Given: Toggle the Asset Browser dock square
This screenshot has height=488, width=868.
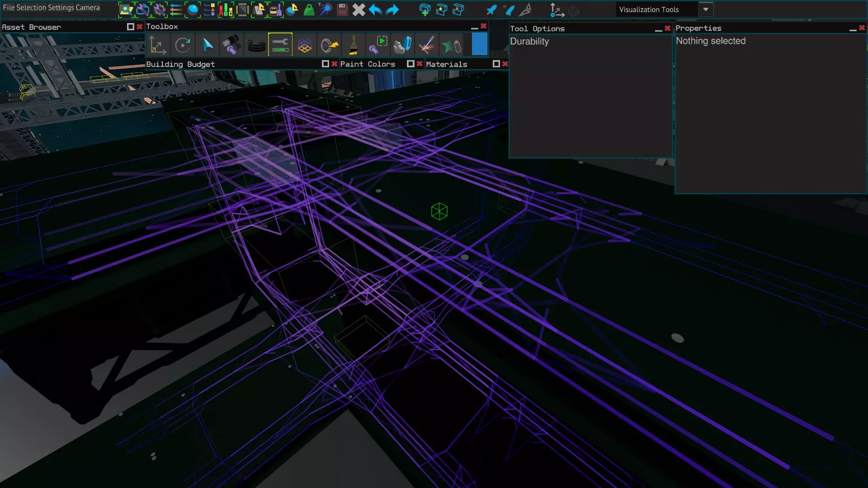Looking at the screenshot, I should tap(131, 27).
